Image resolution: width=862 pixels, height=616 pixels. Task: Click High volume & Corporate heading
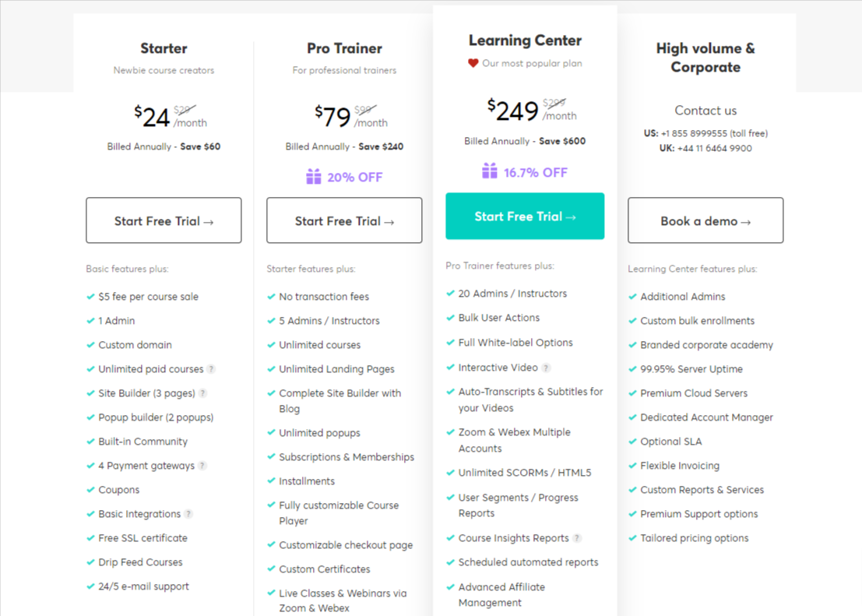[x=705, y=58]
